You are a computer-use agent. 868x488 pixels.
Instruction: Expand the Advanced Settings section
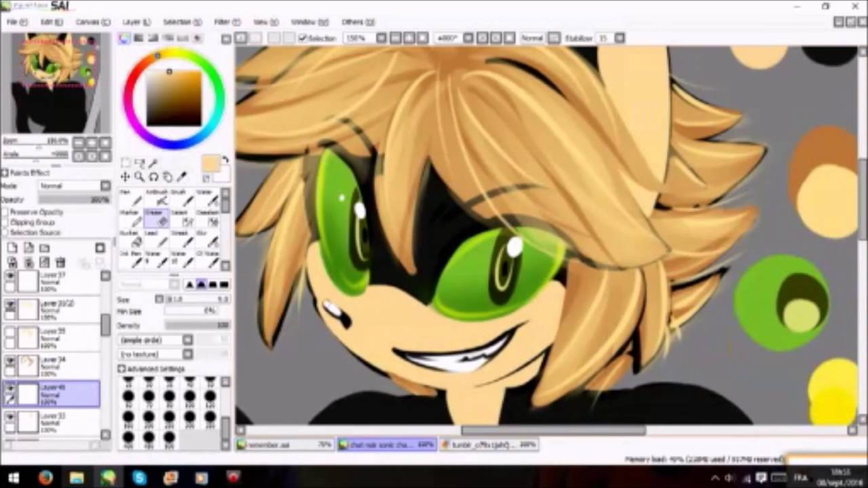pos(123,369)
